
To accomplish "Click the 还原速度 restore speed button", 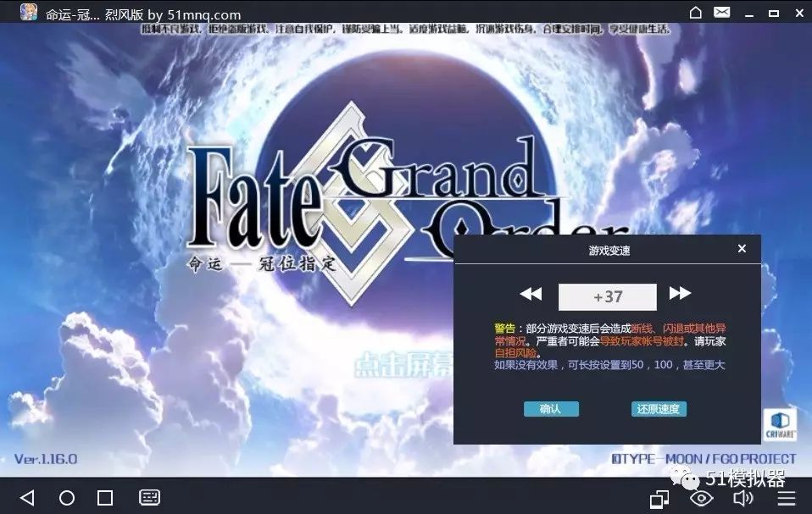I will [659, 409].
